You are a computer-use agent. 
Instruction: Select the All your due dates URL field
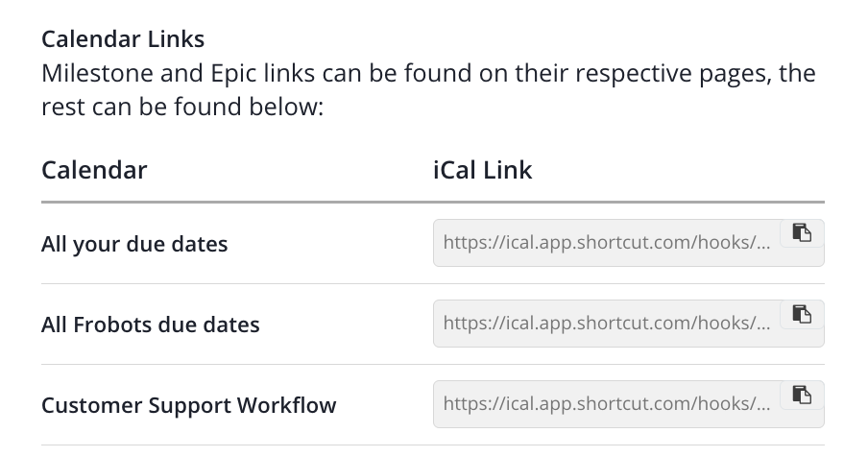(607, 242)
